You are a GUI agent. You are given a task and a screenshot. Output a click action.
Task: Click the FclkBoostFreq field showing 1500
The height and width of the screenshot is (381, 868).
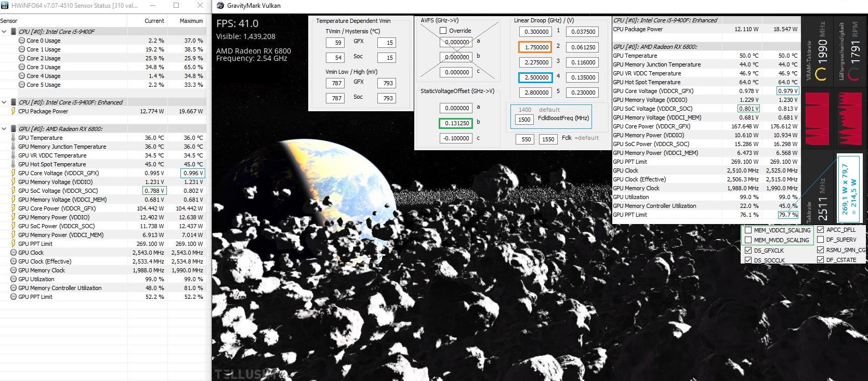tap(524, 120)
